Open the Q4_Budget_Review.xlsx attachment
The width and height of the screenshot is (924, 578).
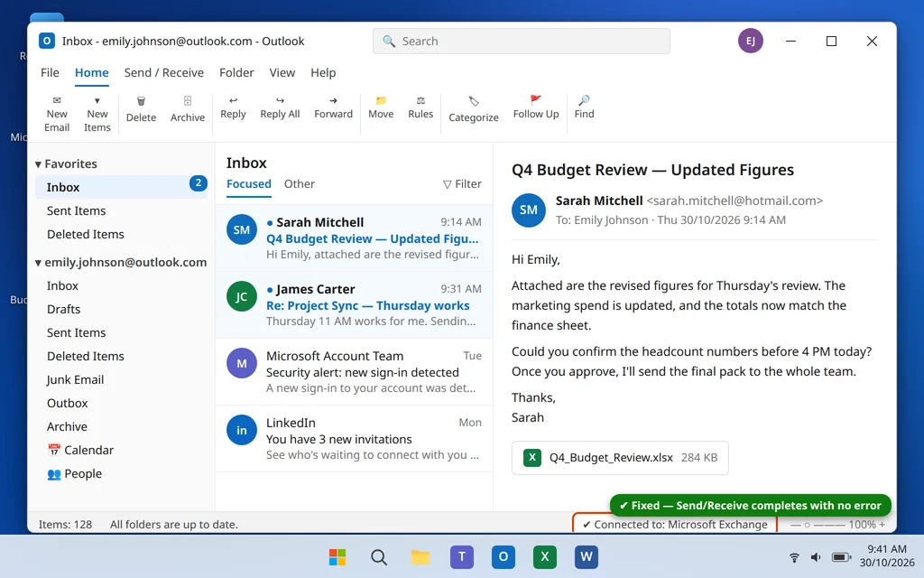[x=620, y=458]
